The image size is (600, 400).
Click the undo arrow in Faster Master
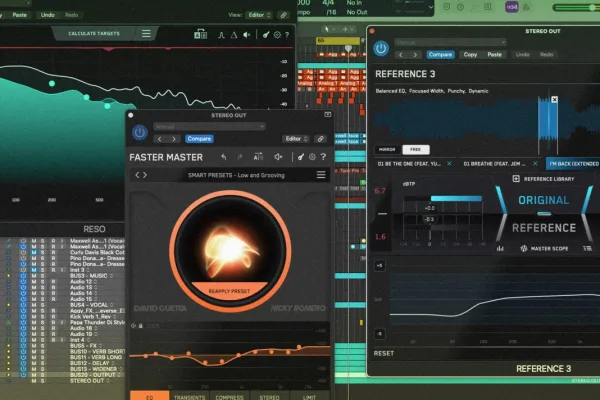tap(224, 157)
